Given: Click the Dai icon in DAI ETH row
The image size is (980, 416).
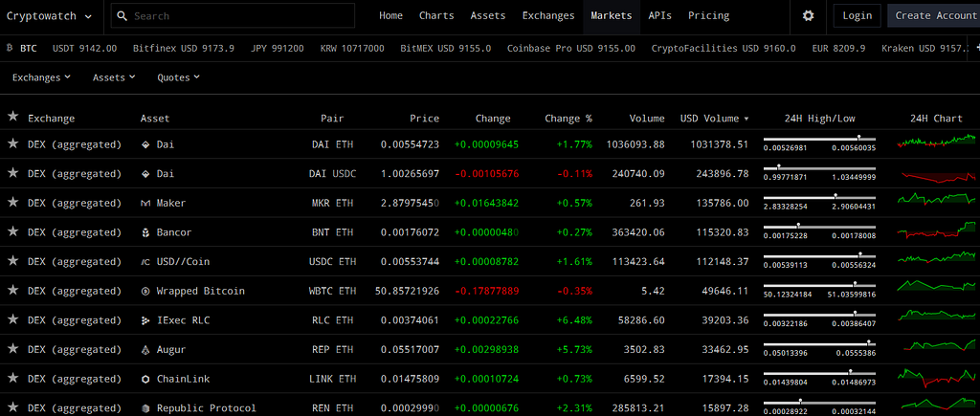Looking at the screenshot, I should point(145,144).
